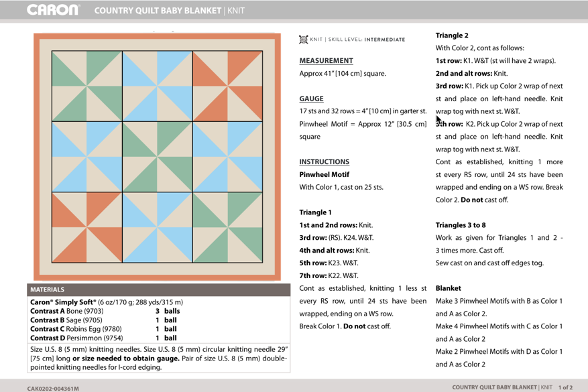Image resolution: width=588 pixels, height=392 pixels.
Task: Click the needle size note starting 'Size U.S. 8'
Action: (x=159, y=358)
